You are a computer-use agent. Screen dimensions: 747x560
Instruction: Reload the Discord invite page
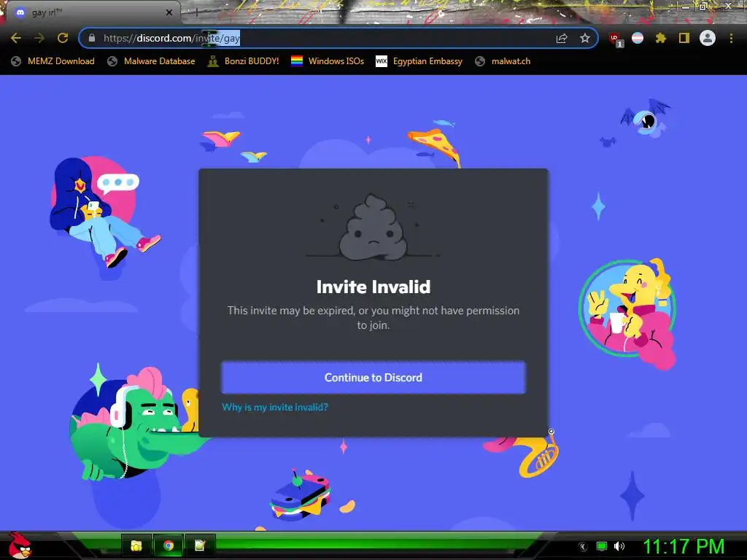(63, 38)
